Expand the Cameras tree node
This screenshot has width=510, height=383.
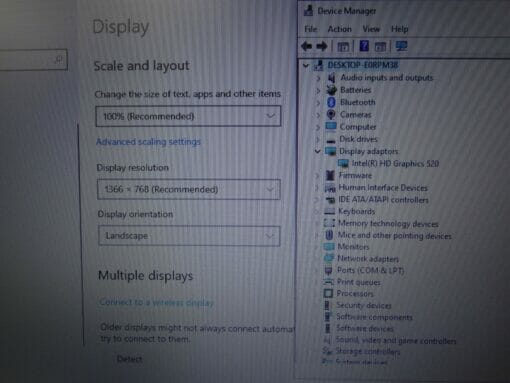pos(318,115)
